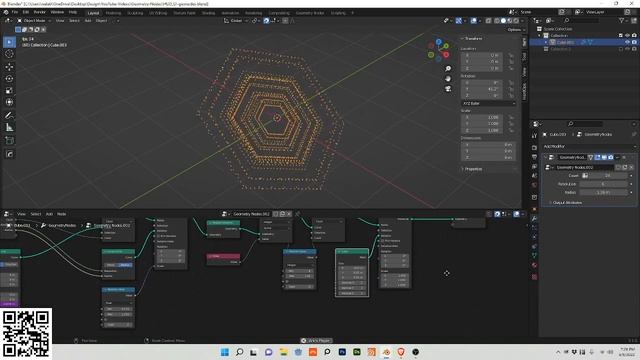The width and height of the screenshot is (640, 360).
Task: Open the node editor Add menu
Action: (49, 214)
